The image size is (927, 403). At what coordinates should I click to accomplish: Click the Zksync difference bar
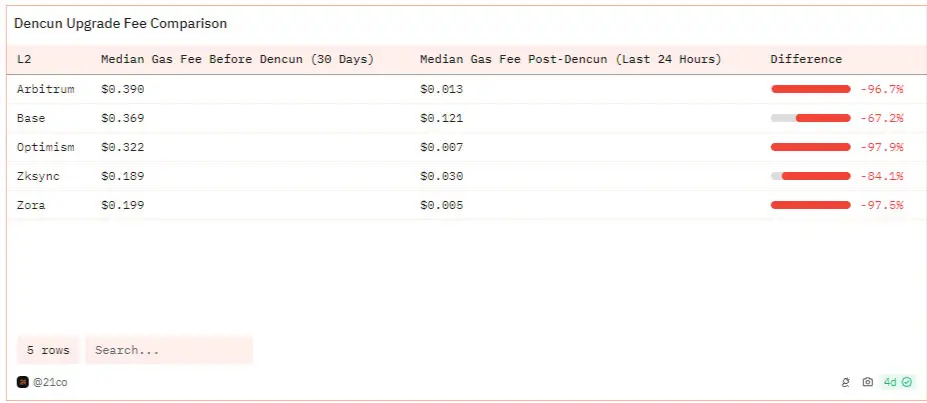tap(811, 176)
